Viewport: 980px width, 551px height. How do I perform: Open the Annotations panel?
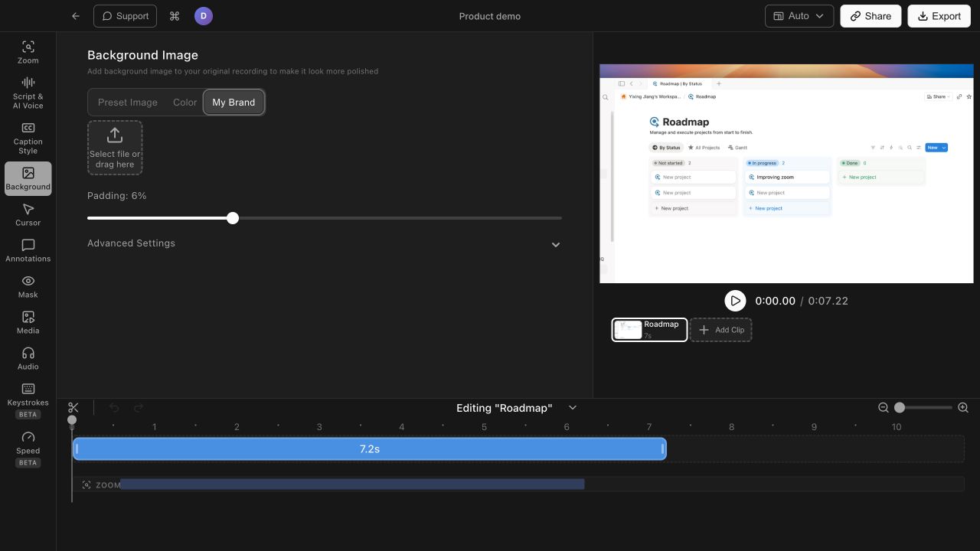click(28, 250)
